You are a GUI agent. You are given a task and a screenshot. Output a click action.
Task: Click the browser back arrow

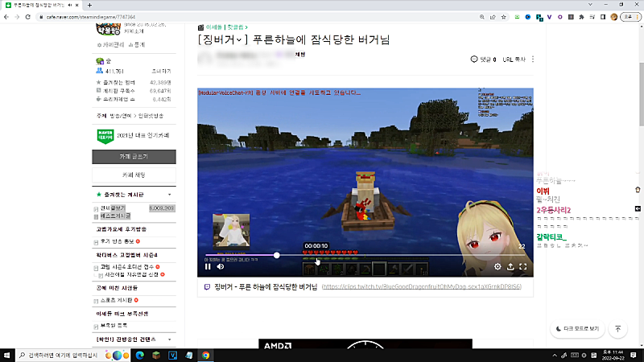point(6,17)
